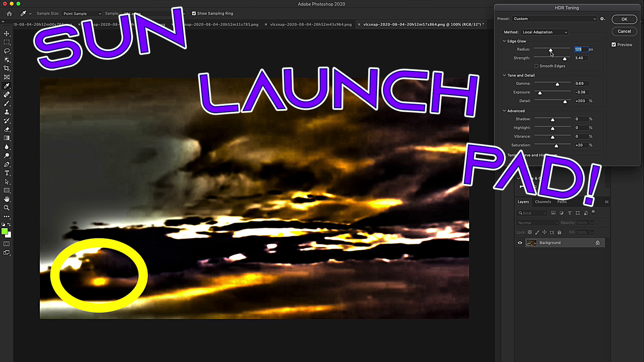Cancel the HDR Toning dialog
Viewport: 644px width, 362px height.
click(x=624, y=31)
